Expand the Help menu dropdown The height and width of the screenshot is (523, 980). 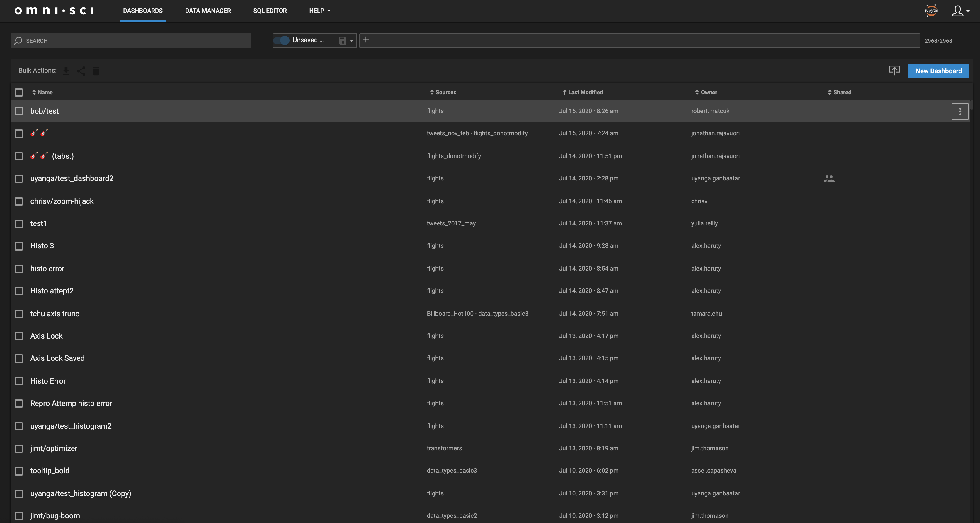[319, 11]
